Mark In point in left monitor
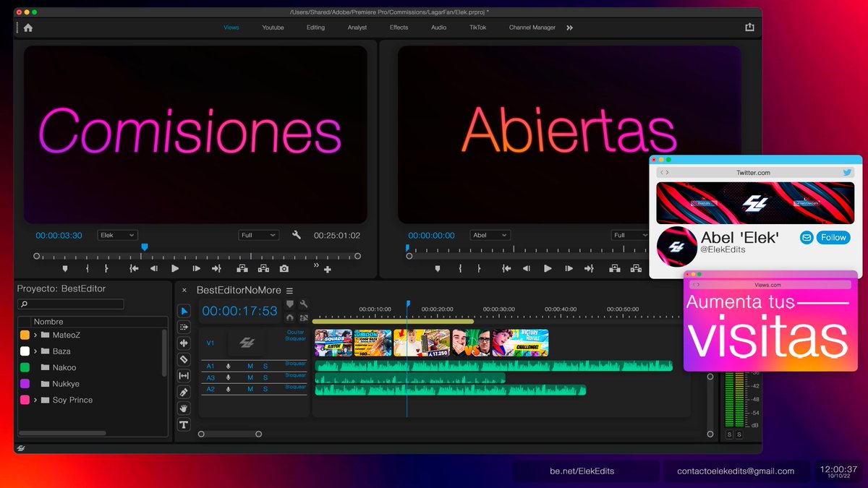 point(88,268)
